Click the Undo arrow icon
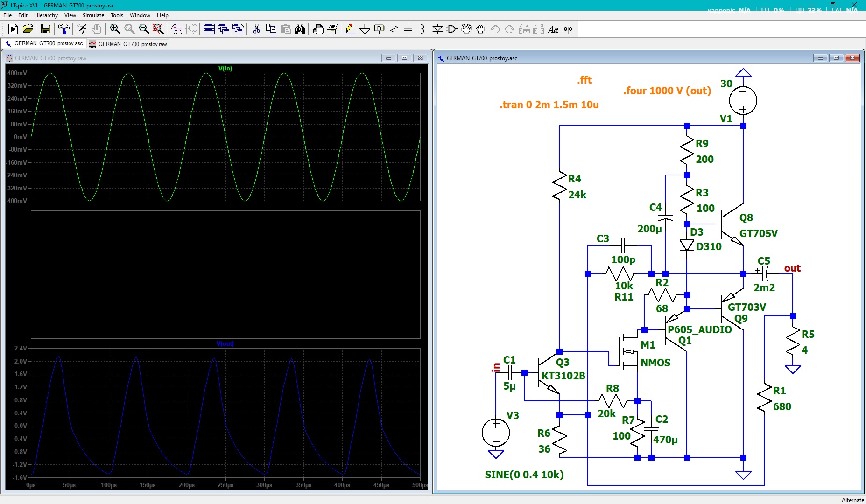 495,29
